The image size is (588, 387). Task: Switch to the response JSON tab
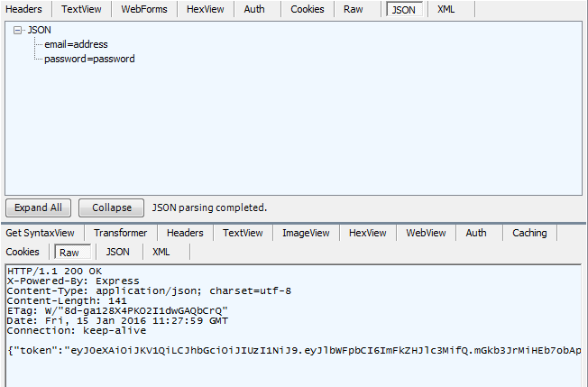(x=118, y=252)
